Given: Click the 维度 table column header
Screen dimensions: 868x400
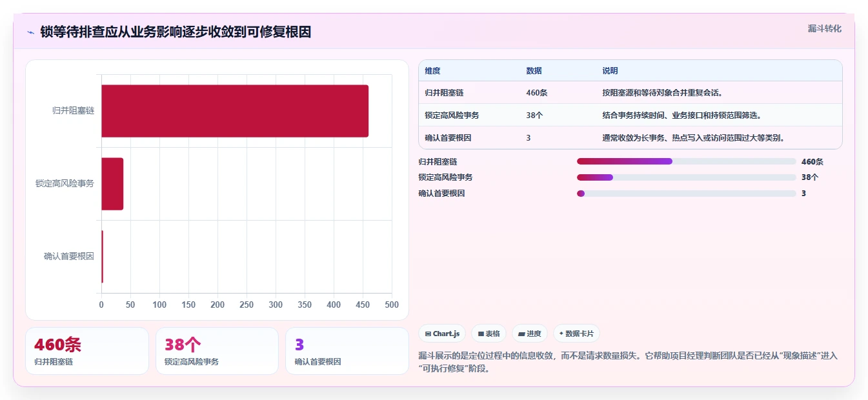Looking at the screenshot, I should pyautogui.click(x=432, y=71).
